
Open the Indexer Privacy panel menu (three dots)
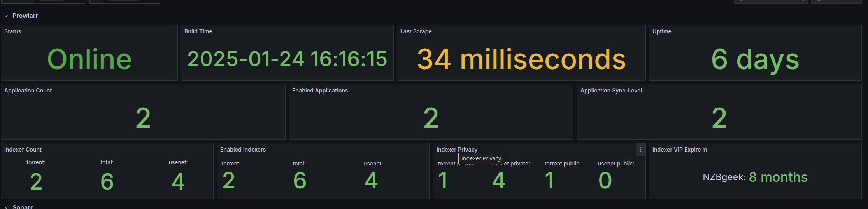click(x=640, y=150)
